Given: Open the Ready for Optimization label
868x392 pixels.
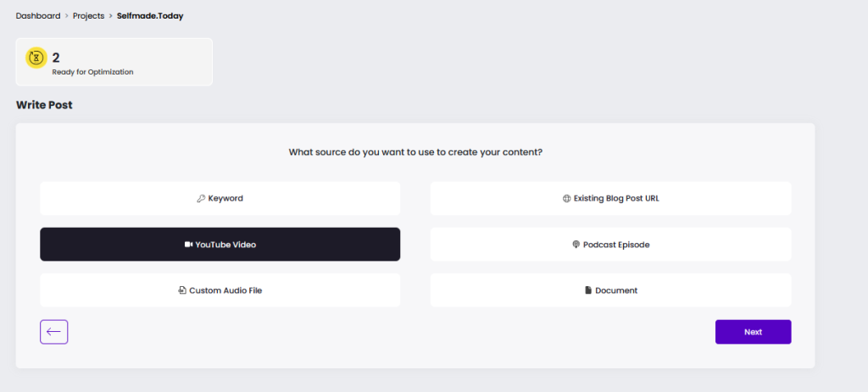Looking at the screenshot, I should 92,72.
